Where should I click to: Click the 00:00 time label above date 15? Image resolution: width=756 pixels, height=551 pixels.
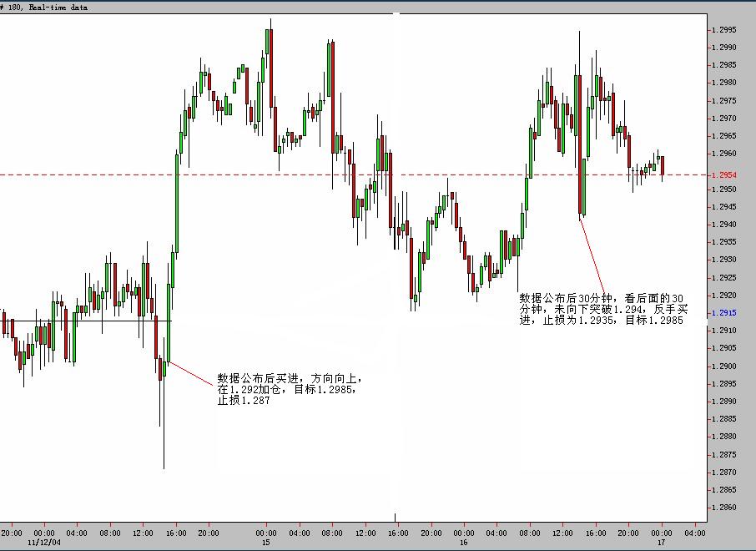tap(266, 533)
